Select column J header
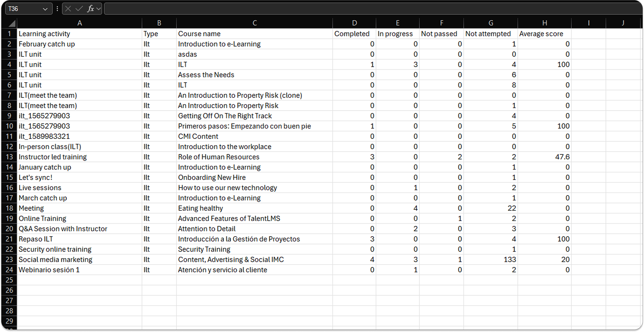The height and width of the screenshot is (332, 644). pos(623,23)
